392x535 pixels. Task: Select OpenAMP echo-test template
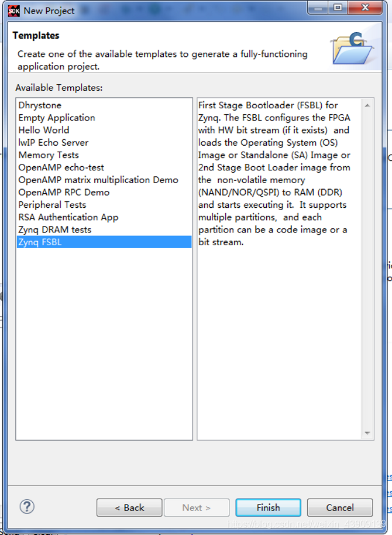pos(61,167)
